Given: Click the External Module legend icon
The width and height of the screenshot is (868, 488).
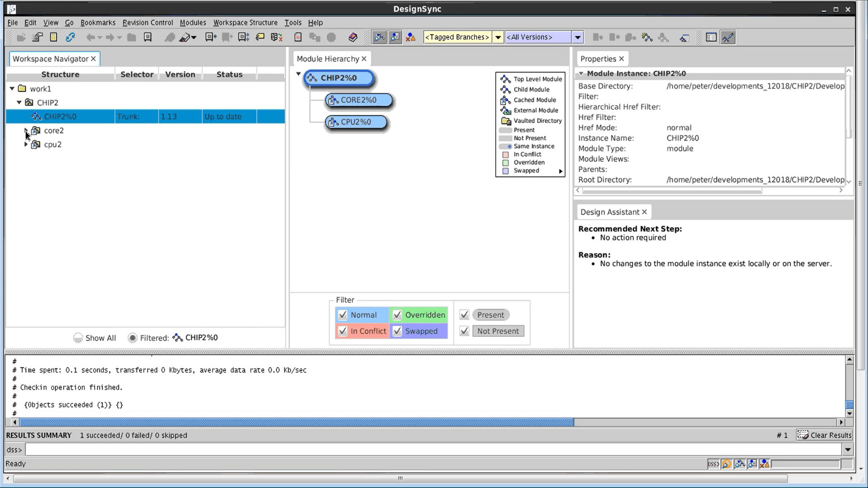Looking at the screenshot, I should pyautogui.click(x=505, y=110).
